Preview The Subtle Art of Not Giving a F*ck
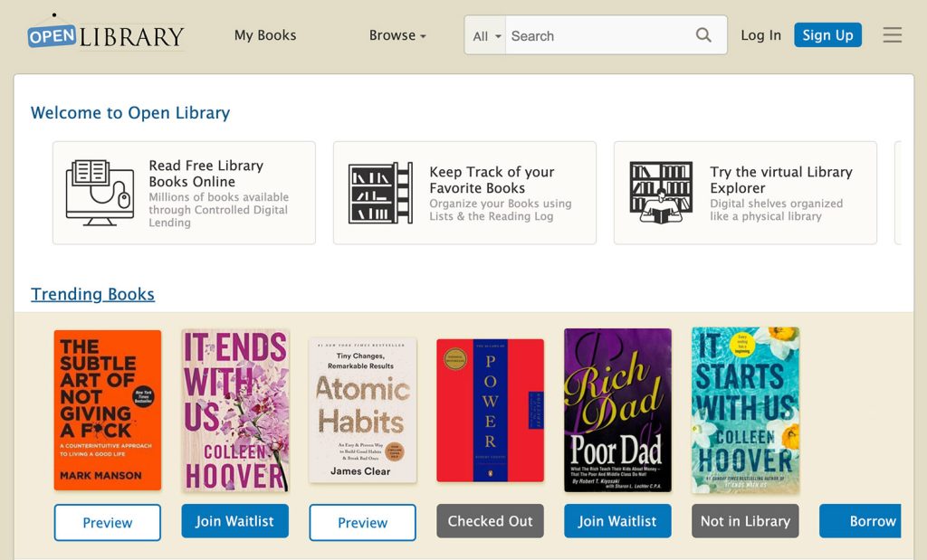Image resolution: width=927 pixels, height=560 pixels. pyautogui.click(x=108, y=522)
